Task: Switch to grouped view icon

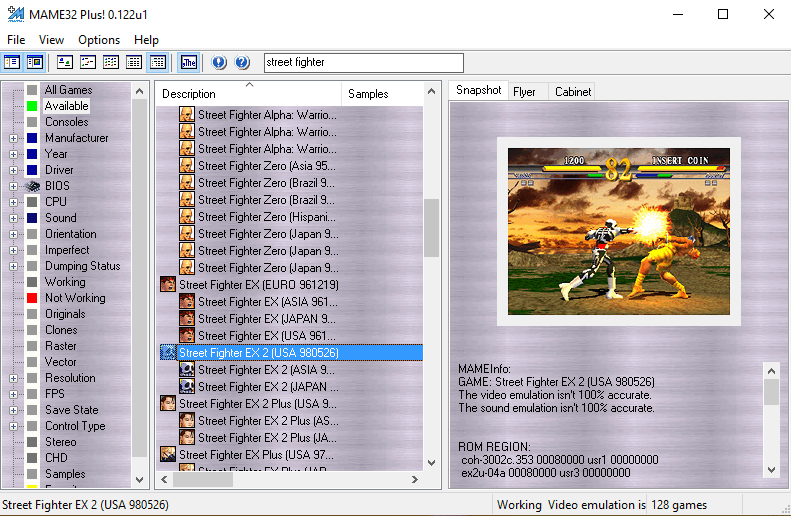Action: (x=158, y=62)
